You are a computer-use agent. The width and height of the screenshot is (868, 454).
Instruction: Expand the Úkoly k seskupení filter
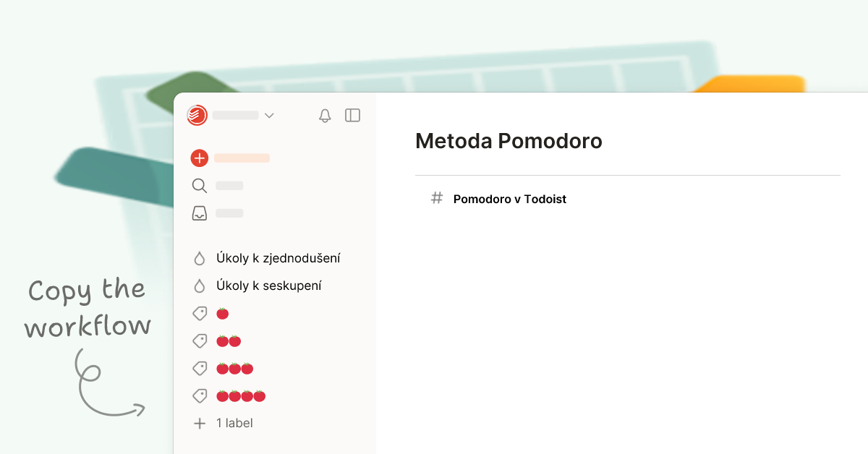click(268, 286)
